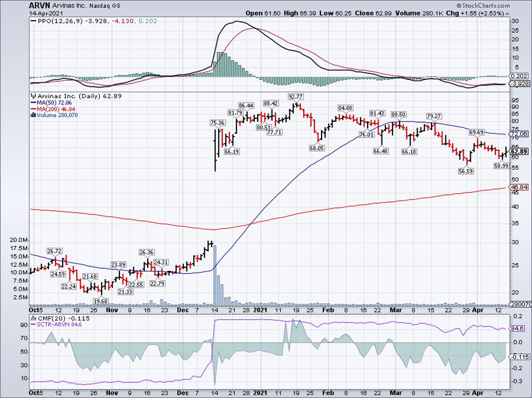Click the up-arrow change indicator after Chg
The height and width of the screenshot is (398, 532).
point(507,13)
